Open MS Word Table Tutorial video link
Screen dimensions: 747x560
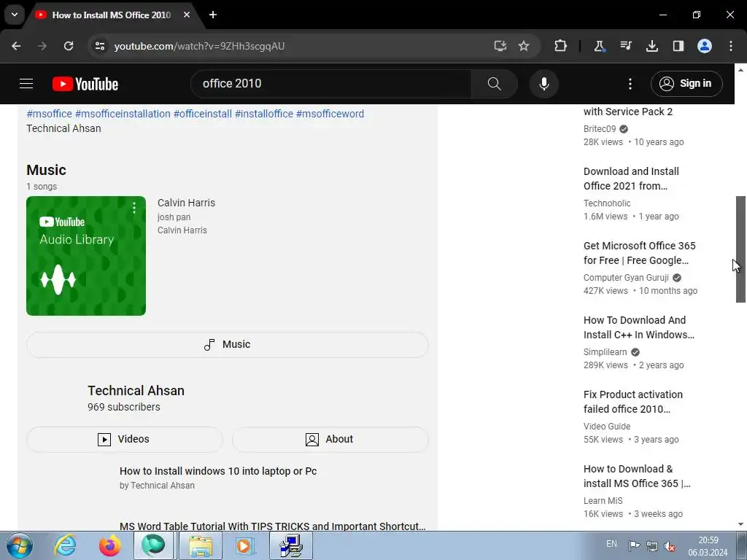tap(273, 526)
